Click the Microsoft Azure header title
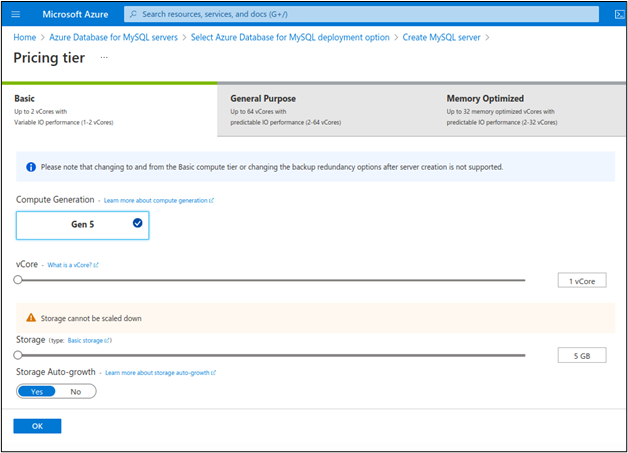The height and width of the screenshot is (453, 628). (x=75, y=14)
